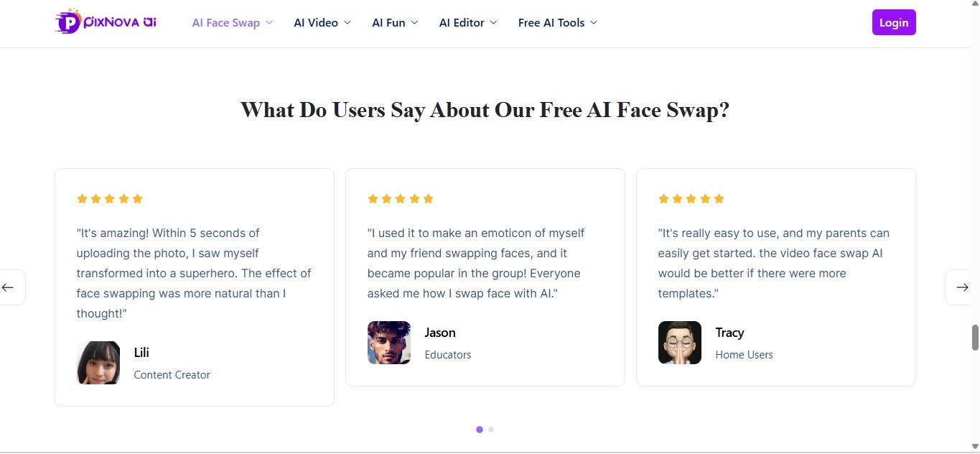
Task: Click the Login button
Action: coord(894,22)
